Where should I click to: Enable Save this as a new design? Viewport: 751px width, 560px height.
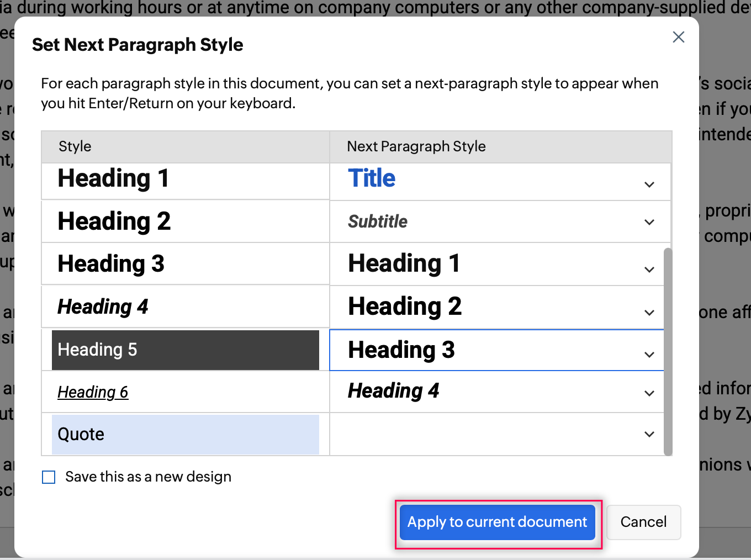coord(49,477)
